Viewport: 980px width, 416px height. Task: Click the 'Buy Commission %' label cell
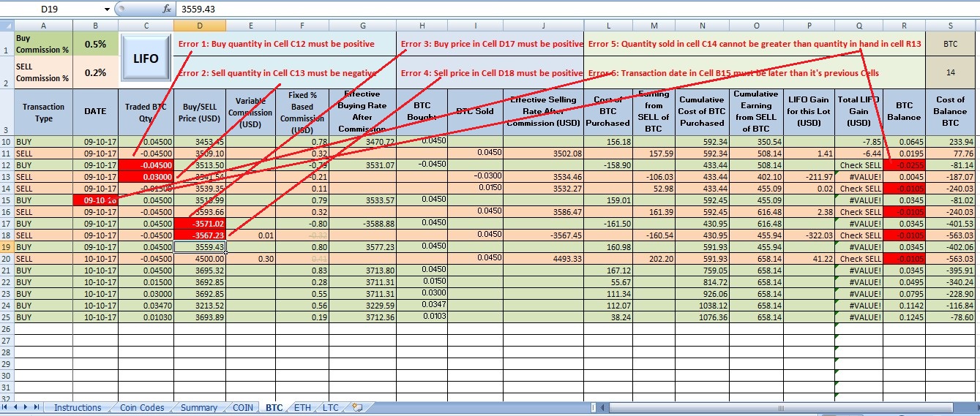[x=43, y=44]
